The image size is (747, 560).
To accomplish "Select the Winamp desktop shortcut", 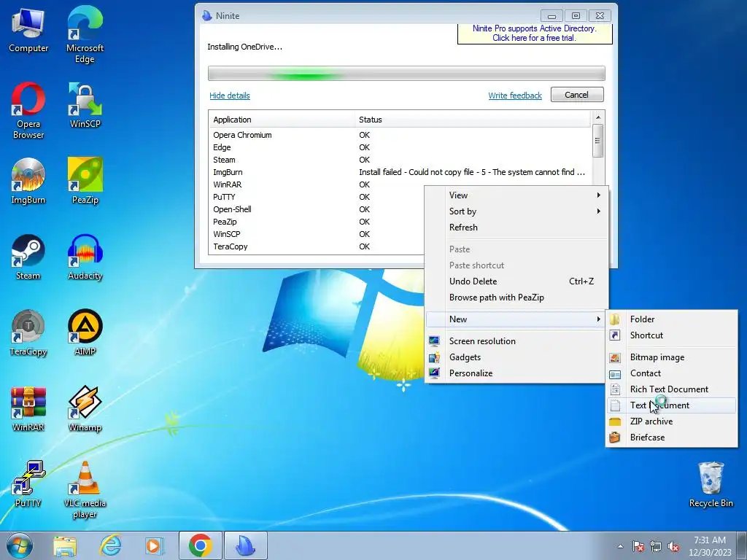I will (x=85, y=408).
